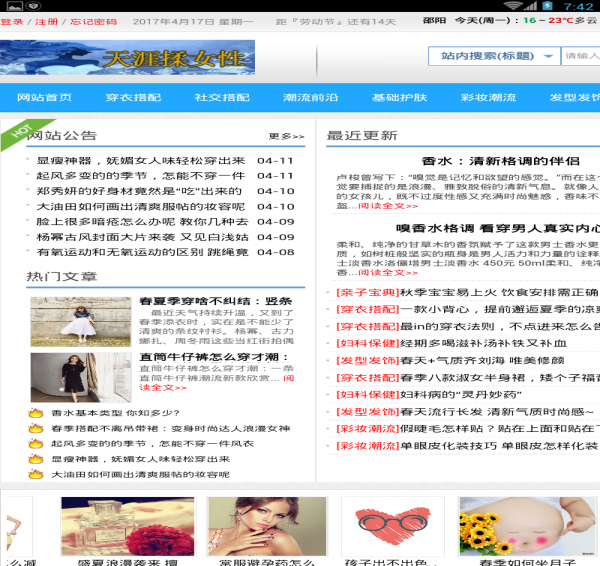Open the 注册 register link

pos(47,22)
